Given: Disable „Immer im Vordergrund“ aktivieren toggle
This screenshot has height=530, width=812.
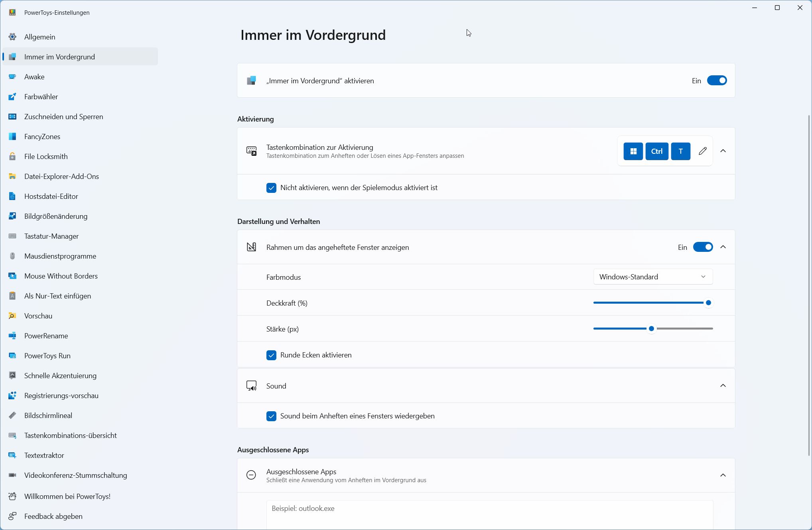Looking at the screenshot, I should tap(717, 80).
